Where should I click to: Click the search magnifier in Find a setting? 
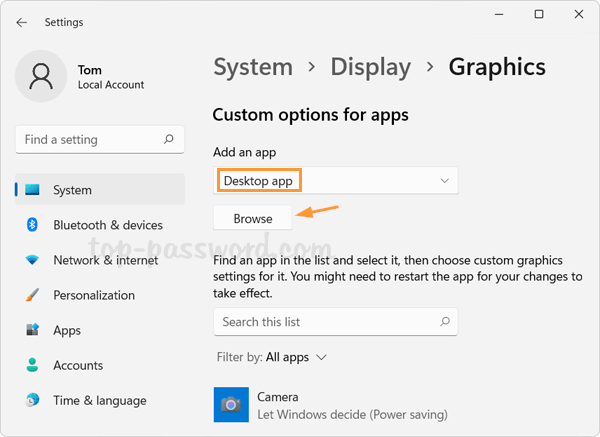pyautogui.click(x=169, y=140)
